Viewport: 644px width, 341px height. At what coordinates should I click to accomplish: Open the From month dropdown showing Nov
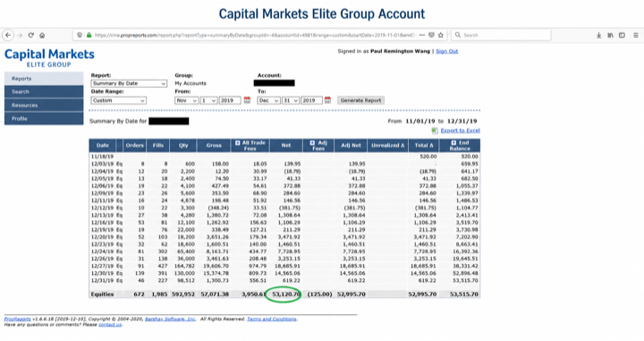pyautogui.click(x=186, y=100)
